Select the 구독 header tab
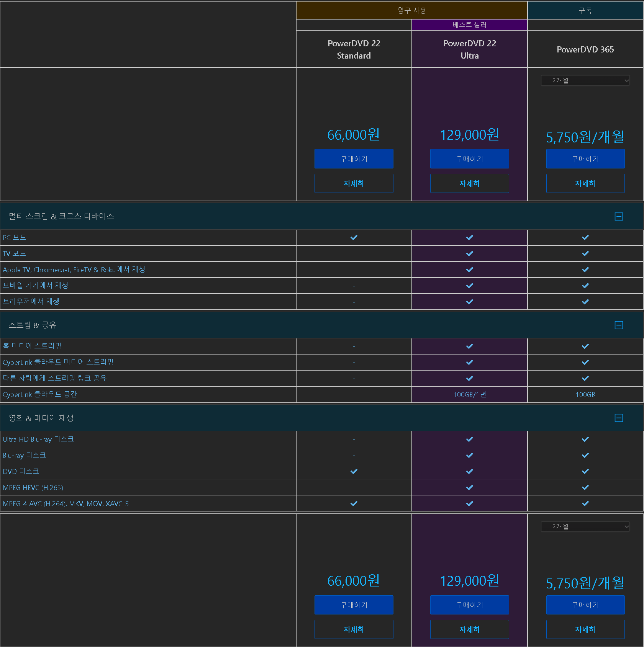The image size is (644, 647). coord(585,10)
